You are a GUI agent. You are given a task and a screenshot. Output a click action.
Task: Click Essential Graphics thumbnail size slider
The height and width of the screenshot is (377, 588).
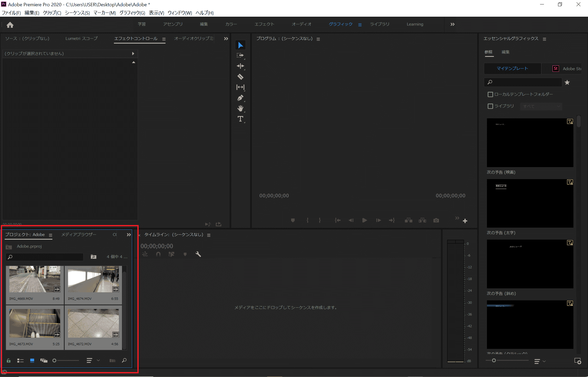pos(507,360)
